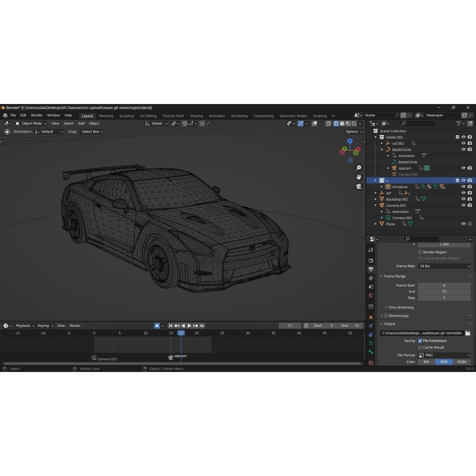This screenshot has width=476, height=476.
Task: Enable Cache Result checkbox
Action: pyautogui.click(x=420, y=348)
